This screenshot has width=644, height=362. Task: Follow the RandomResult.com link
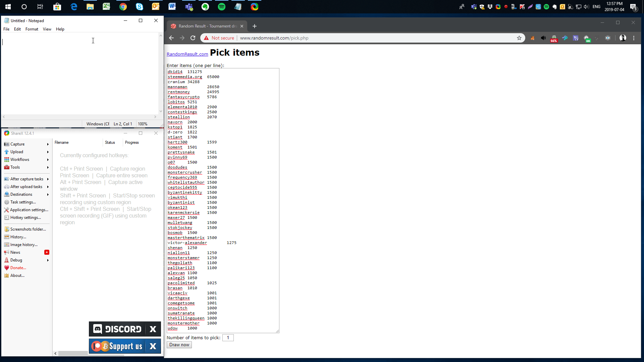(187, 54)
